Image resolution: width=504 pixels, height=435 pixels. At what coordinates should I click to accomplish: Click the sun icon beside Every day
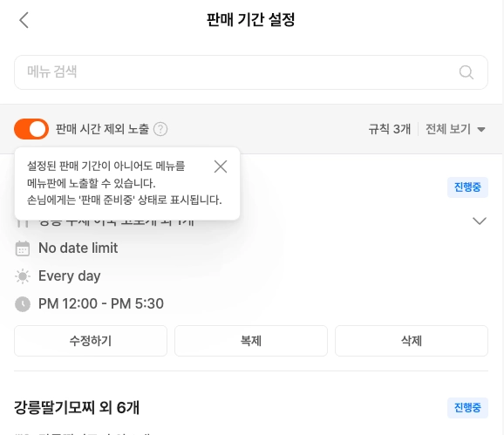coord(23,276)
